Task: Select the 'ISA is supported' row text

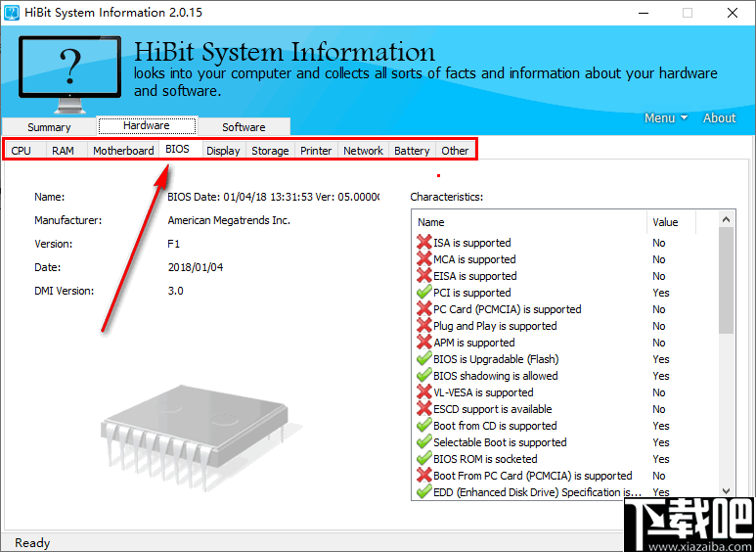Action: pos(472,243)
